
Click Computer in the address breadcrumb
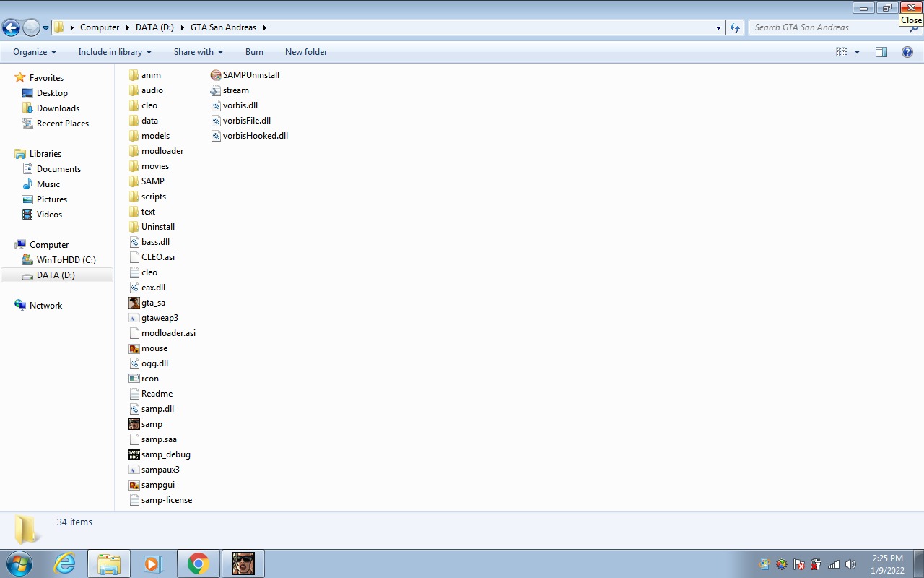(x=100, y=27)
